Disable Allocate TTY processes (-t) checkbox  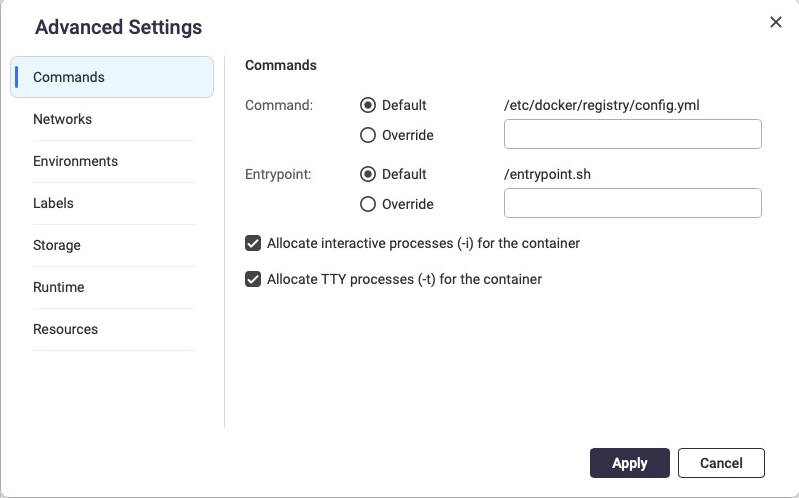[253, 279]
